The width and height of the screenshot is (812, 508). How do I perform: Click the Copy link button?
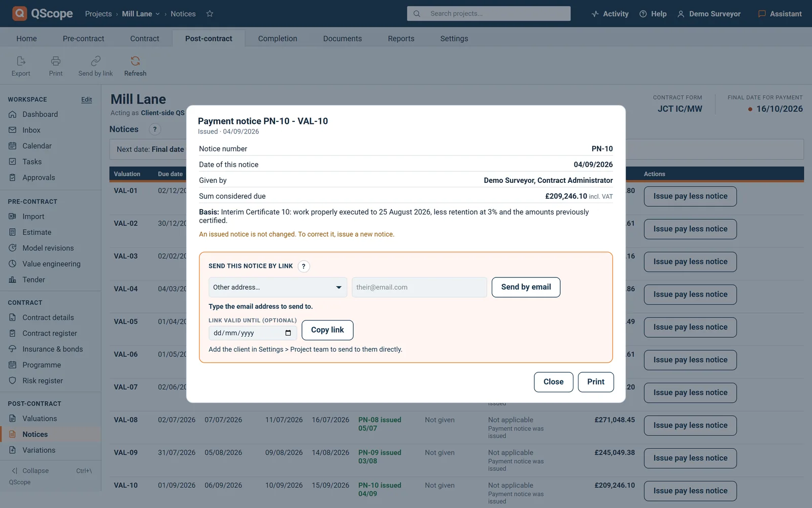[x=327, y=330]
